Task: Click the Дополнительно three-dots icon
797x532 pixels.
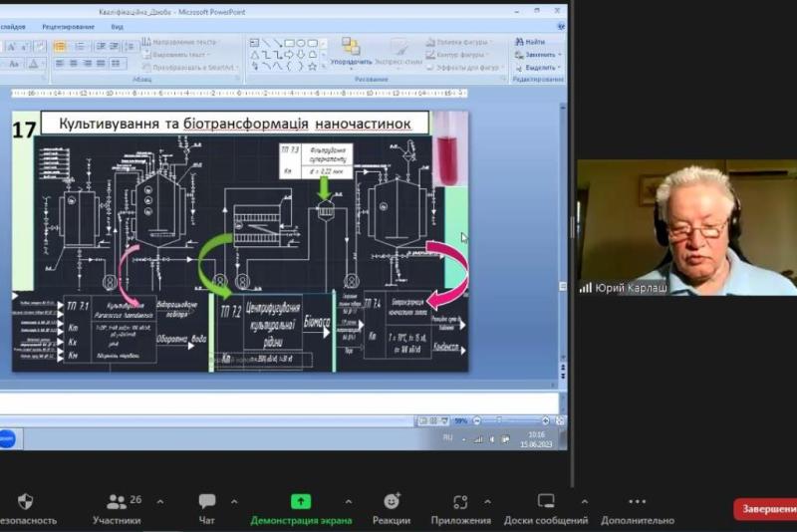Action: tap(637, 501)
